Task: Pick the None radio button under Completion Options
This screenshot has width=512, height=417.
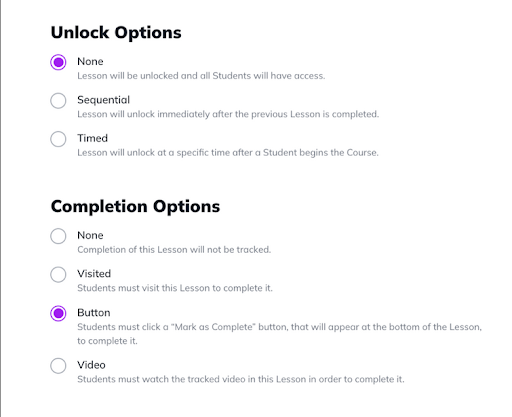Action: click(58, 236)
